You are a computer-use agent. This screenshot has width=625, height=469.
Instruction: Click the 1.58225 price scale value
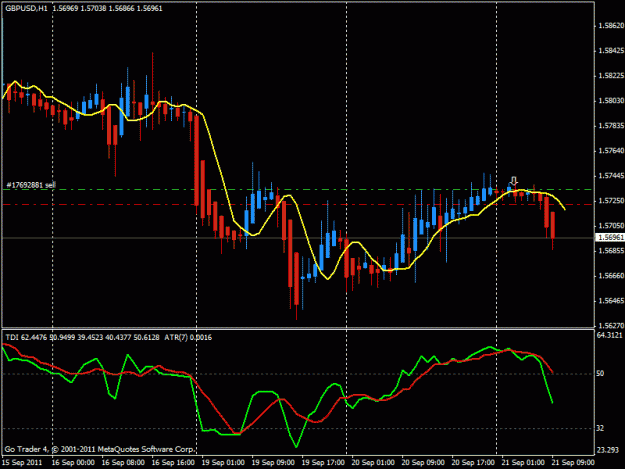tap(611, 76)
